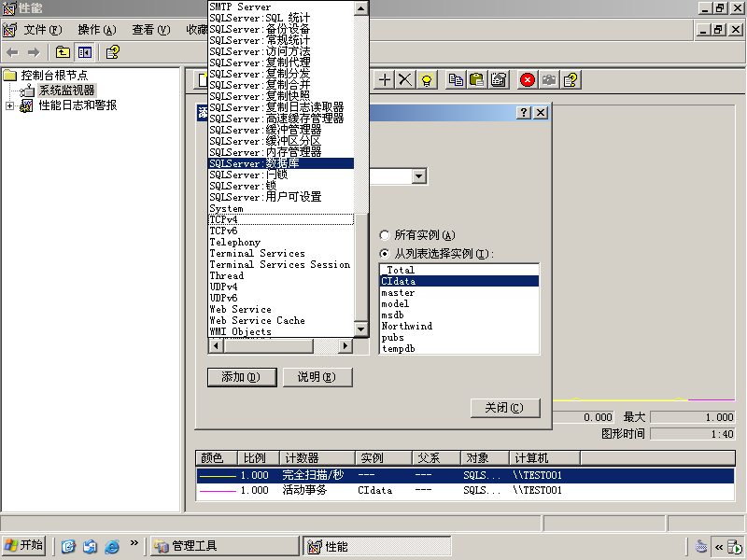Click the Paste counter list icon

point(476,79)
